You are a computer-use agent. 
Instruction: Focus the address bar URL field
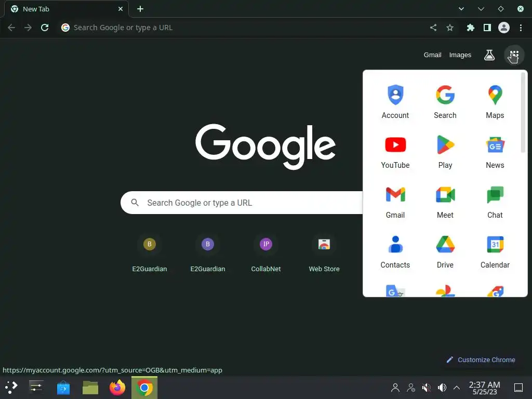244,28
